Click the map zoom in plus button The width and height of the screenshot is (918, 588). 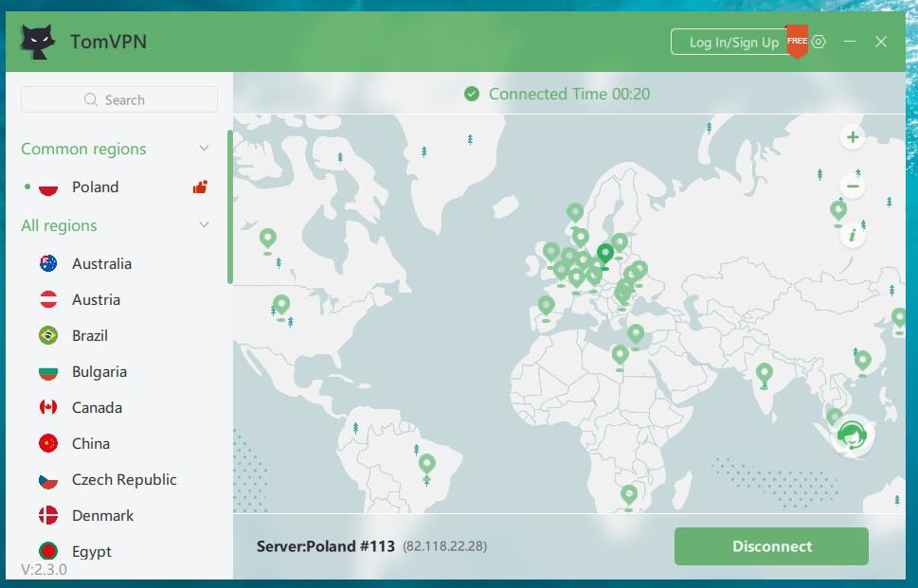(853, 137)
